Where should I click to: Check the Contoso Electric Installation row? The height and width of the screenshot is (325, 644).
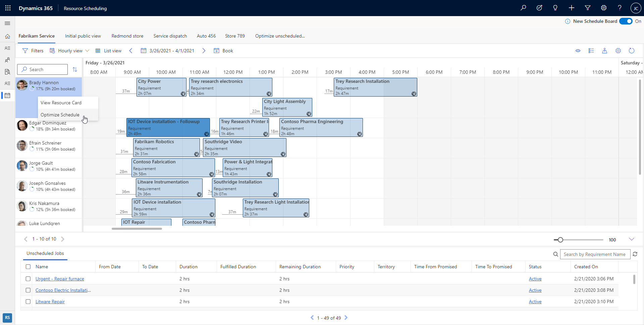pos(28,290)
